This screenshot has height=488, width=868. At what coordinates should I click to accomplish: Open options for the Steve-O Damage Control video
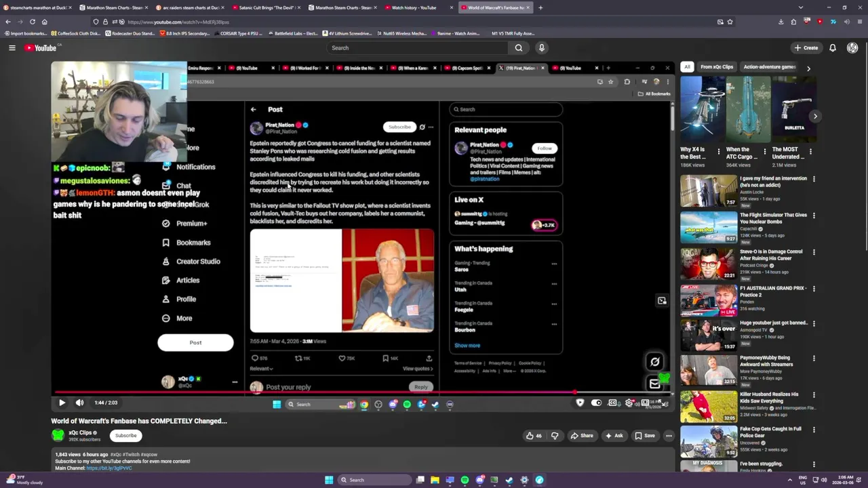pyautogui.click(x=814, y=252)
